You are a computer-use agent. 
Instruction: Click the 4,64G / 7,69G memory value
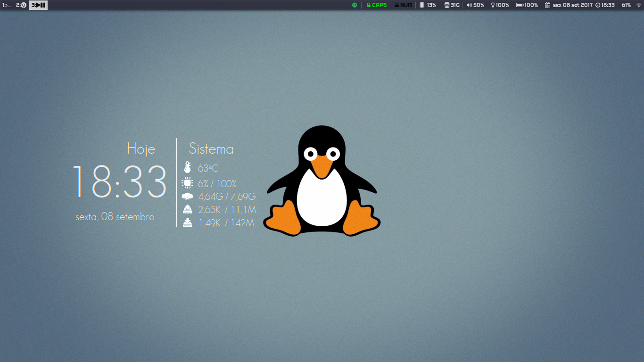[x=227, y=197]
